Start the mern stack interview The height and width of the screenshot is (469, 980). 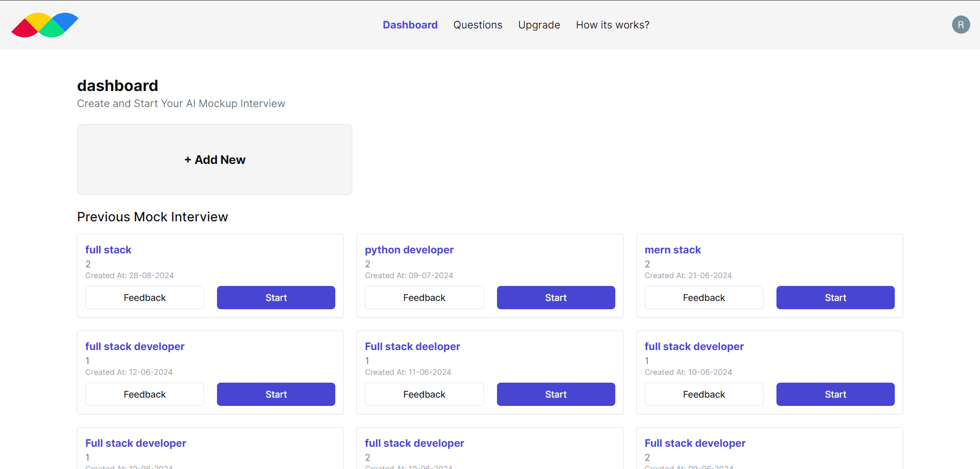835,298
